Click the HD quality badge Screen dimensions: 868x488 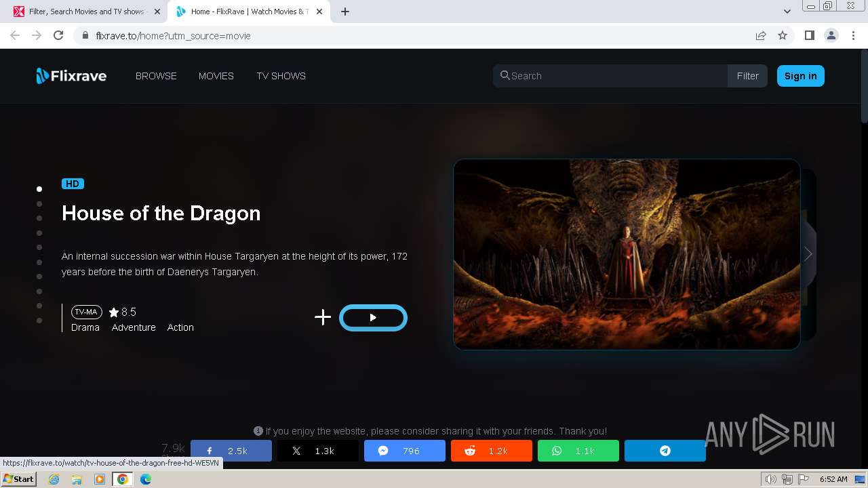coord(73,184)
